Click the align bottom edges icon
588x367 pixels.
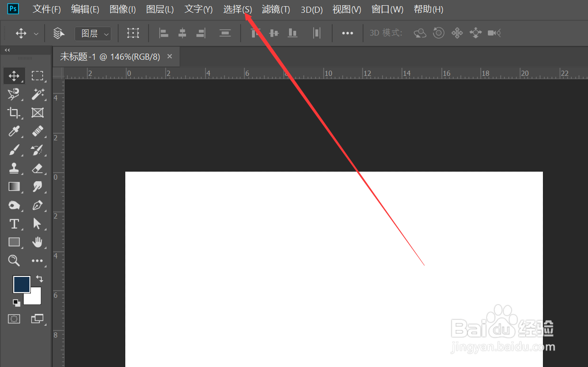coord(292,33)
